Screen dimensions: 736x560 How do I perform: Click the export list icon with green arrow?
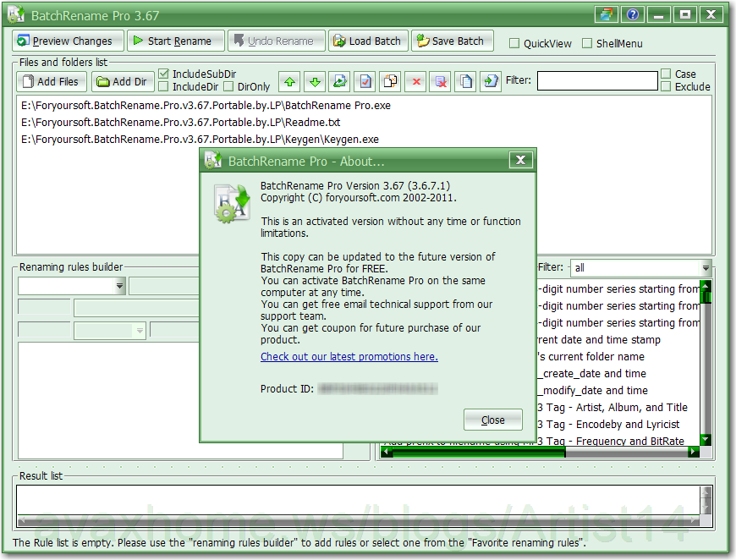(491, 82)
